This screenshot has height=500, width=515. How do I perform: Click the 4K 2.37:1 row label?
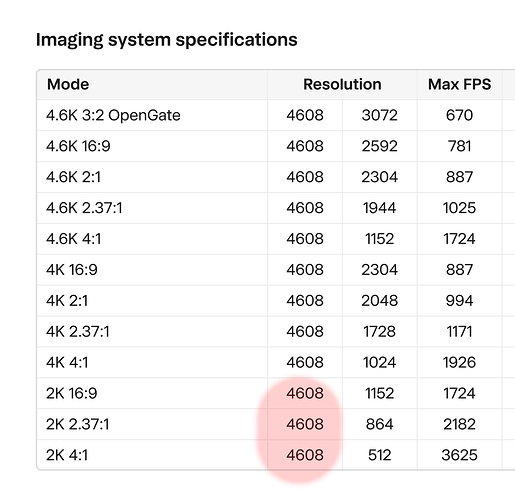coord(78,332)
